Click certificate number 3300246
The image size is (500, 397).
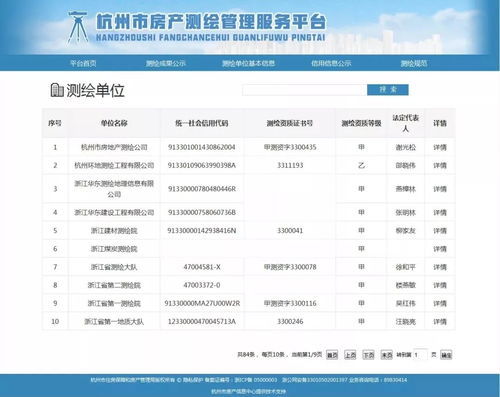click(x=290, y=322)
